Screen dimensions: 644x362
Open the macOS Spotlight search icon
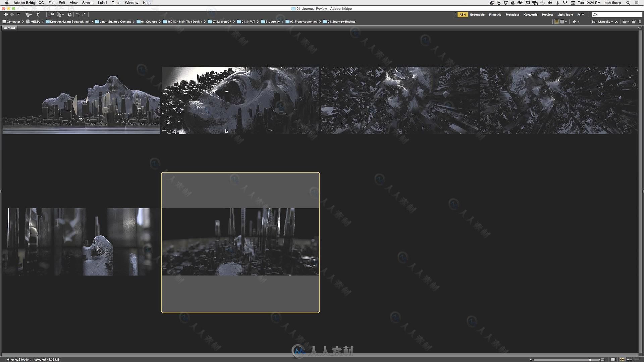pos(628,3)
